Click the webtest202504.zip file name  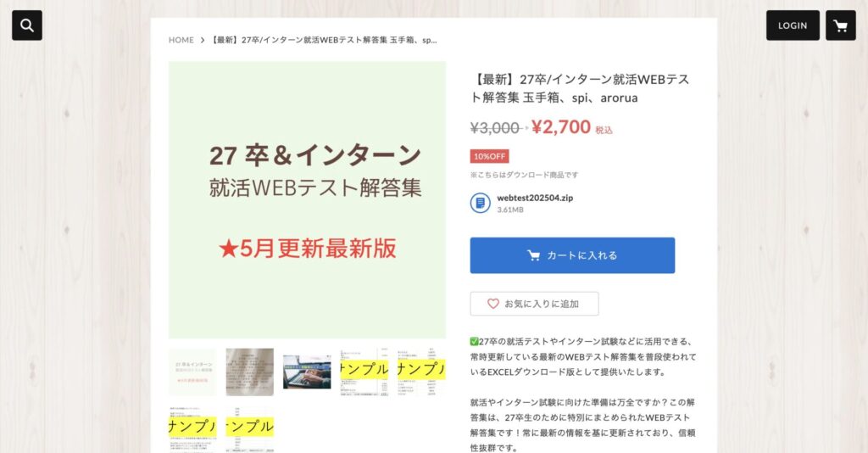pos(535,198)
